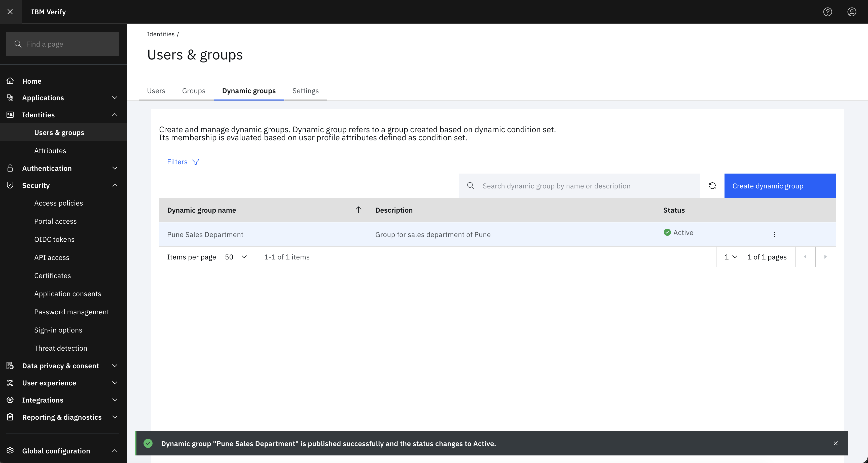
Task: Click the refresh dynamic groups icon
Action: coord(712,186)
